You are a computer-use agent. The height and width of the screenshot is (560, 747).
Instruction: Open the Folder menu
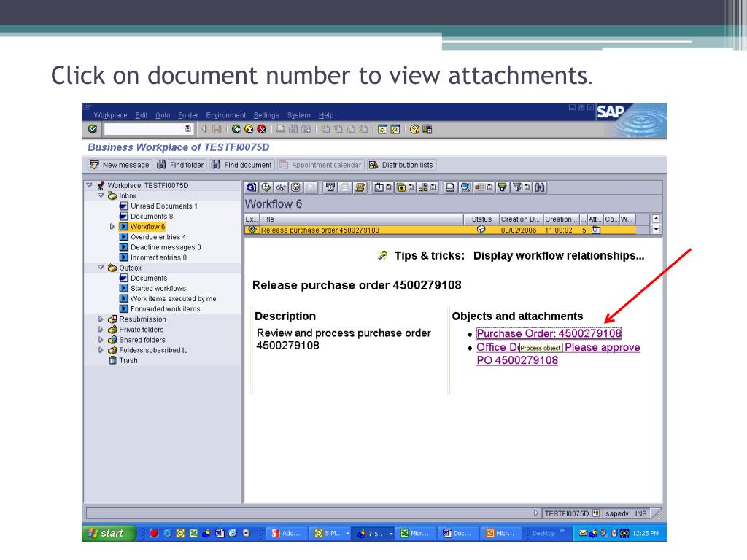pyautogui.click(x=188, y=115)
